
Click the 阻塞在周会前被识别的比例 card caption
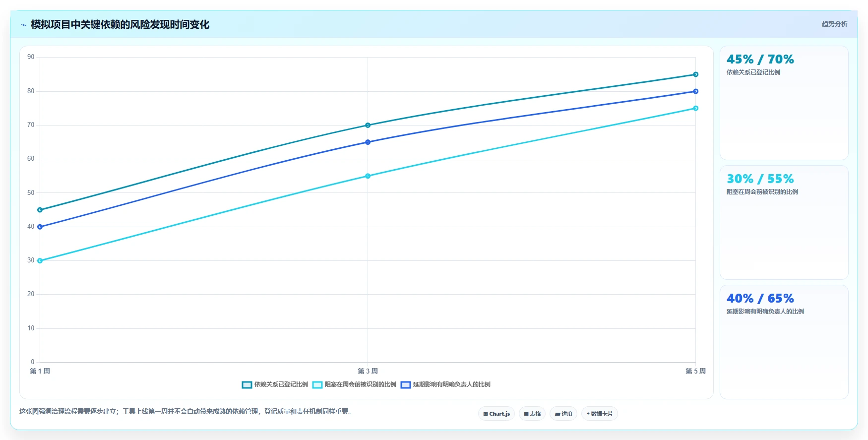tap(762, 192)
